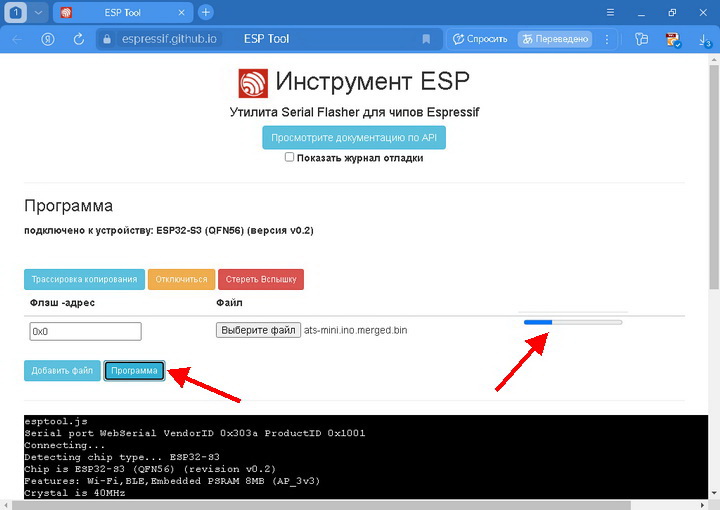Click the padlock site security icon
720x510 pixels.
coord(107,39)
